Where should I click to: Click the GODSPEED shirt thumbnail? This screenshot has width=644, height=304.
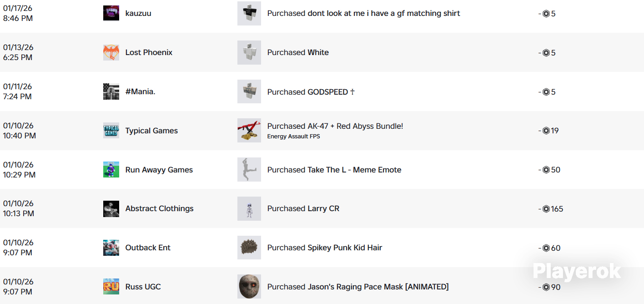pyautogui.click(x=249, y=91)
